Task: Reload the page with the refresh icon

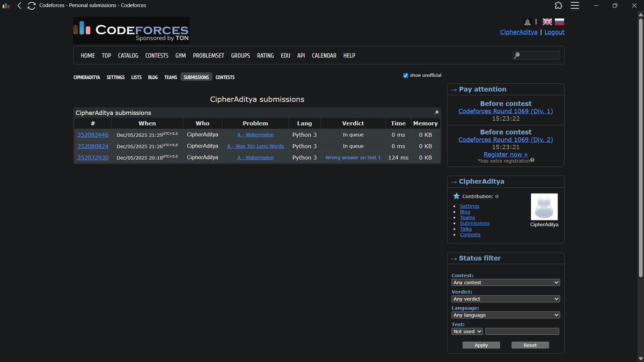Action: pos(31,5)
